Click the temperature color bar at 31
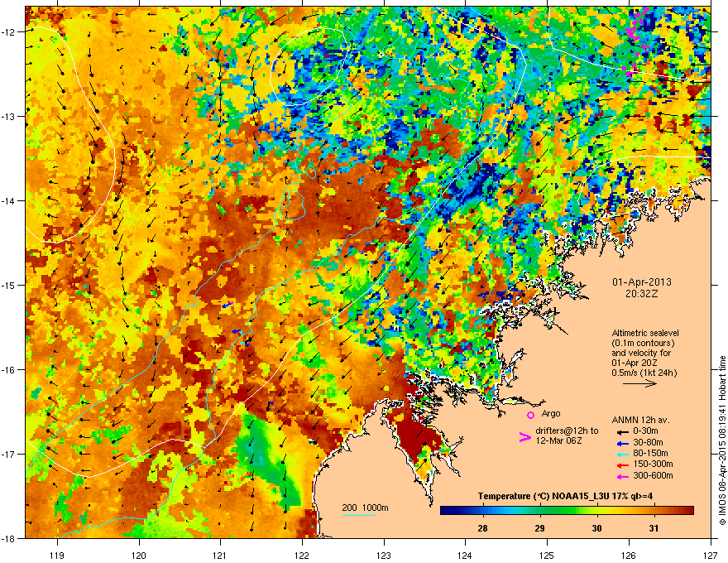Screen dimensions: 728x563 click(654, 511)
